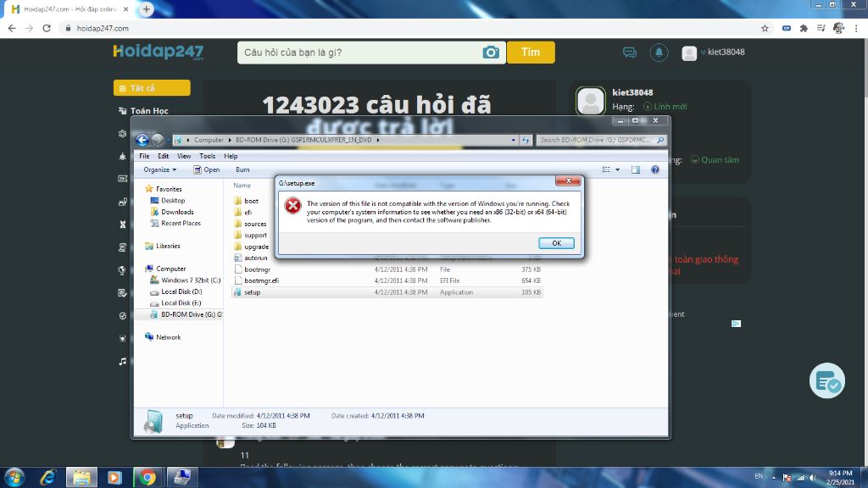Viewport: 868px width, 488px height.
Task: Toggle the preview pane
Action: [x=636, y=169]
